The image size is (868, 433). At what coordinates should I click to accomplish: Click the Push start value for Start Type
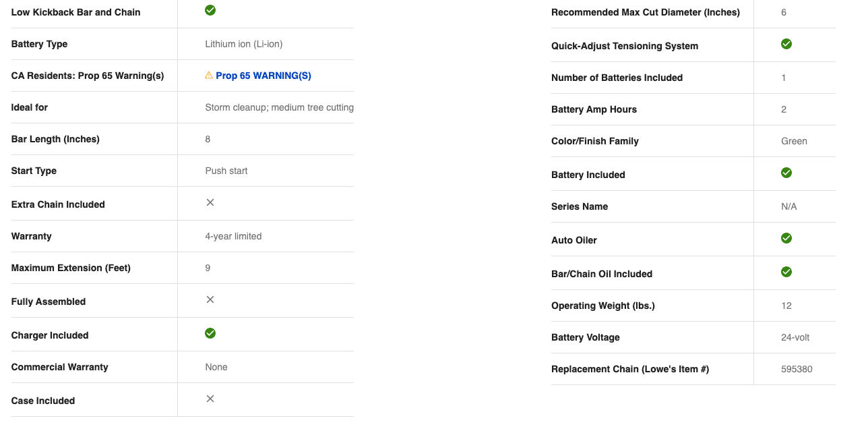click(x=226, y=171)
